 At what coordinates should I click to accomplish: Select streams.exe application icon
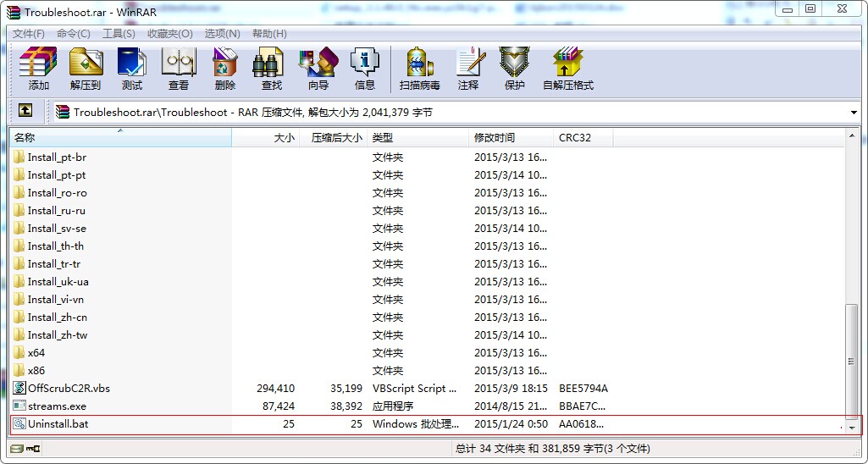19,406
